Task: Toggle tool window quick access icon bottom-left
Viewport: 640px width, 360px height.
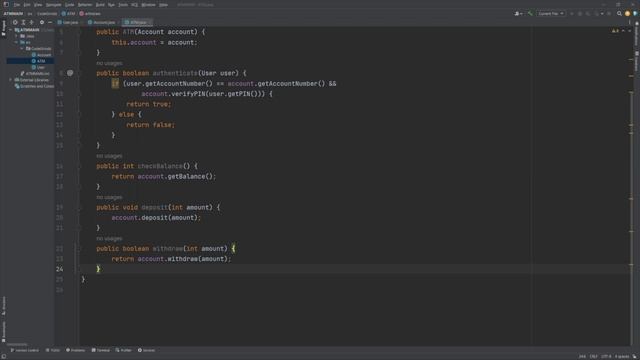Action: tap(4, 356)
